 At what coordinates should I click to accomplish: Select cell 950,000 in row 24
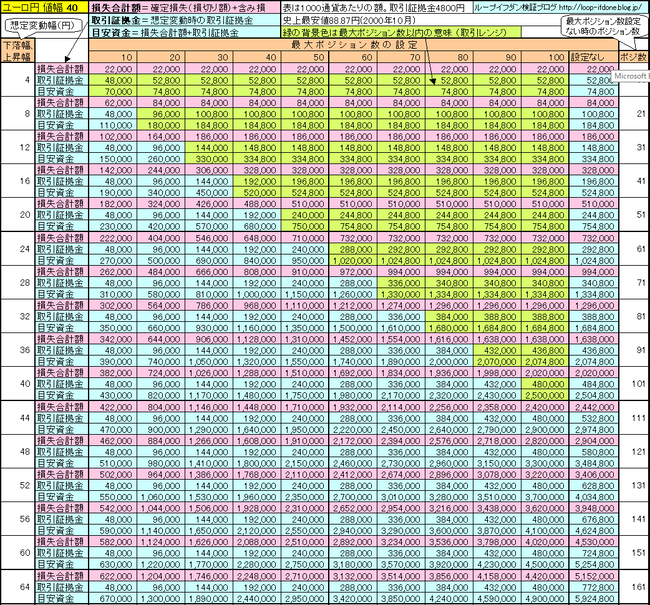click(305, 260)
